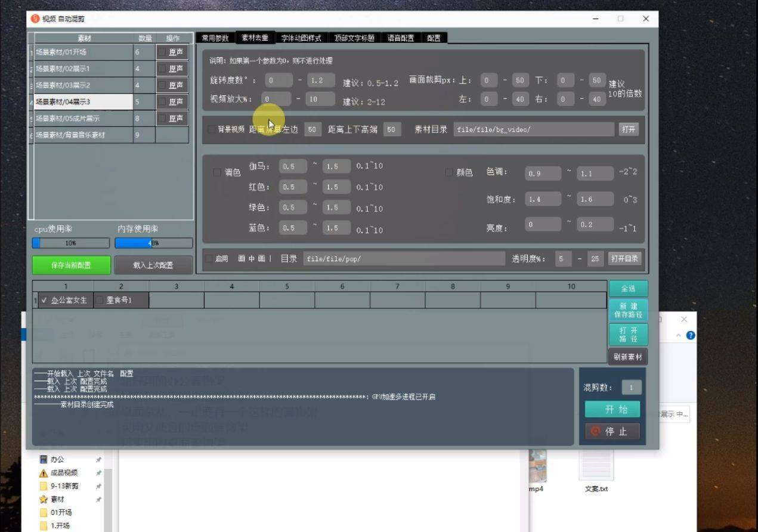
Task: Click the 停止 button
Action: [x=612, y=431]
